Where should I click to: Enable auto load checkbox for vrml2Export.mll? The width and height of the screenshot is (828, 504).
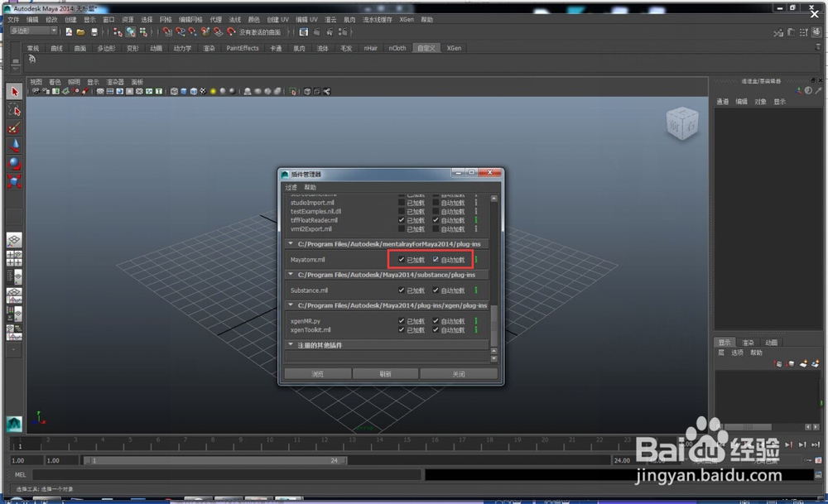[436, 229]
